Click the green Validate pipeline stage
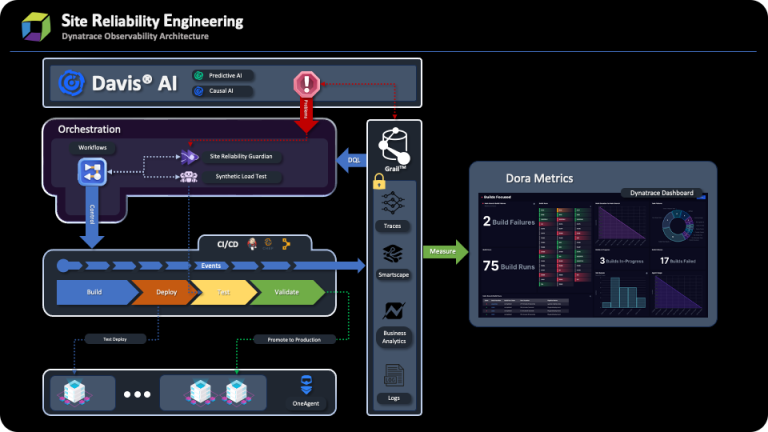 (x=286, y=292)
